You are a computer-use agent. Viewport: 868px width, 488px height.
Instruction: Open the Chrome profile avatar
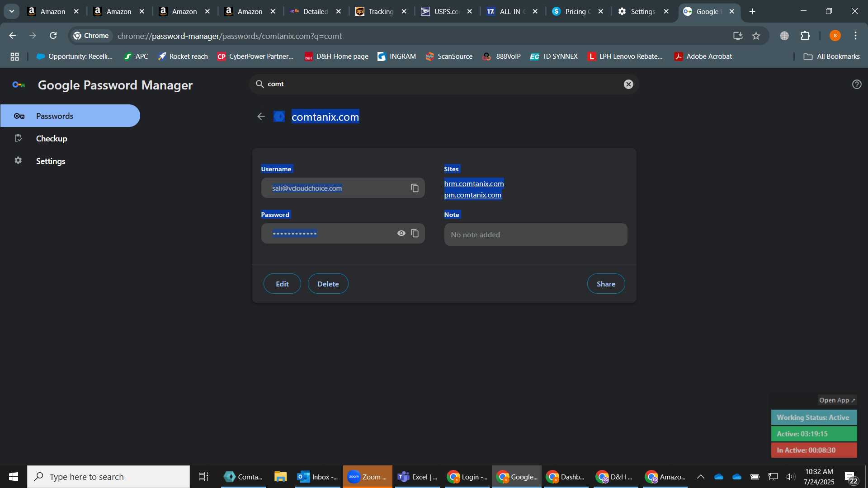[x=835, y=36]
